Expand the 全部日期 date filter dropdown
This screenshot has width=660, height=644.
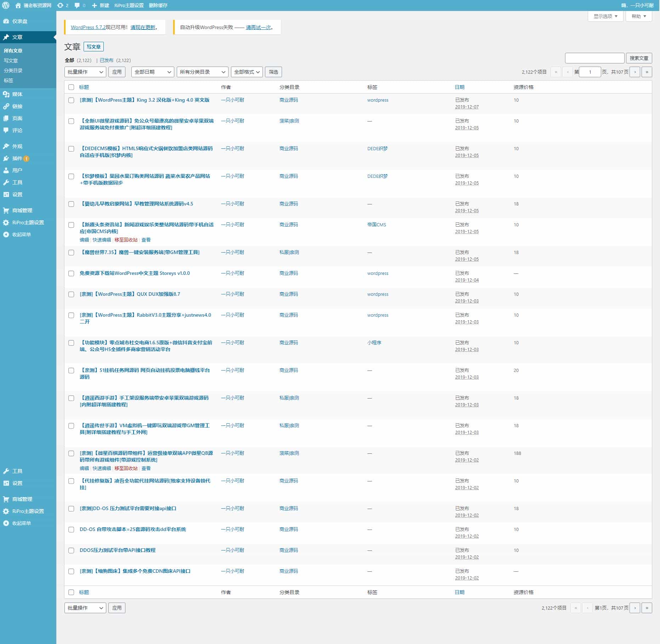152,72
